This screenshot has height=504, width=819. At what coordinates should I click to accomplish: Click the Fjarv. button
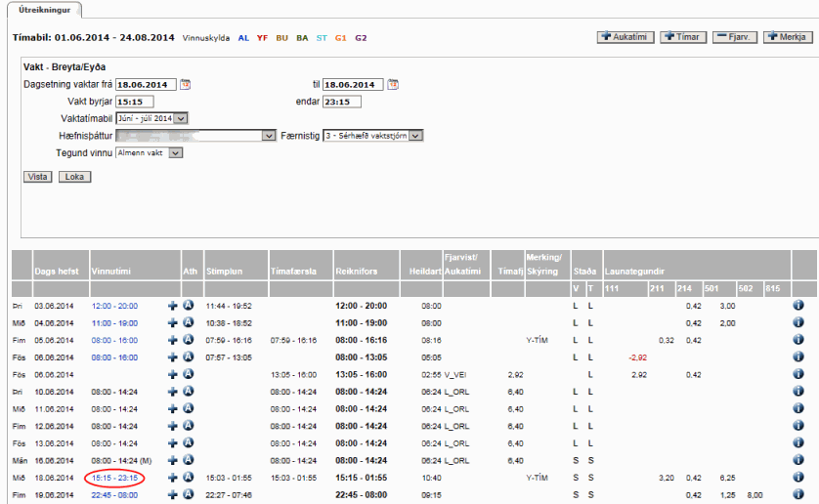pos(734,37)
